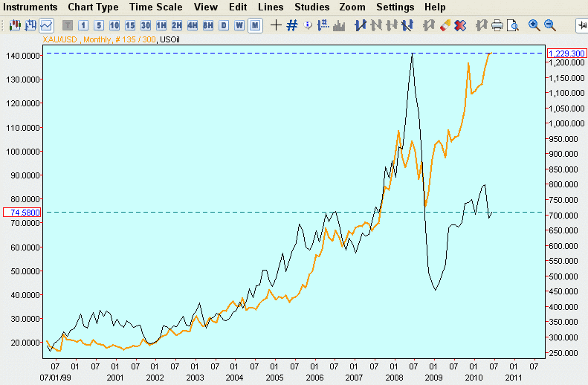Click the gray edit-line icon before eraser

[x=429, y=25]
